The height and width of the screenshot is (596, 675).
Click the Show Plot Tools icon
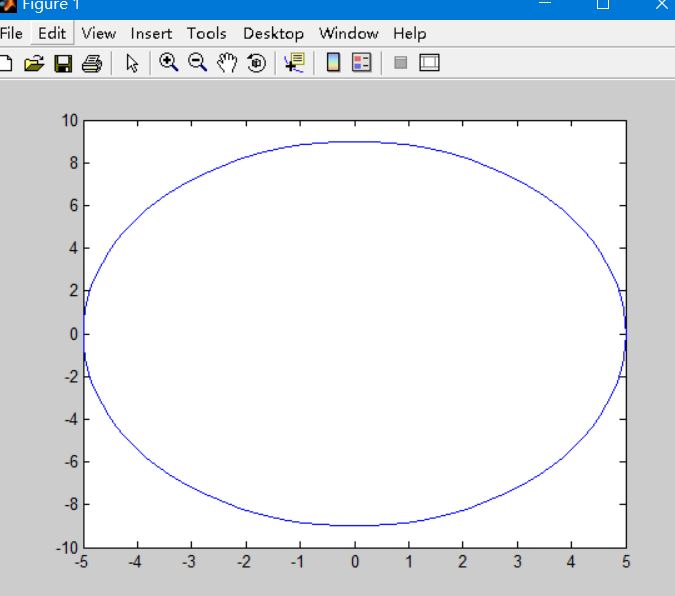point(429,63)
